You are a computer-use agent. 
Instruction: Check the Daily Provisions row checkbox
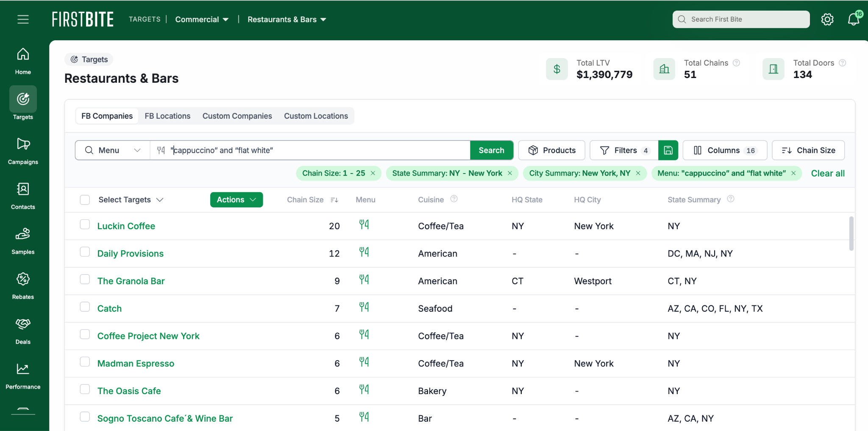click(85, 252)
